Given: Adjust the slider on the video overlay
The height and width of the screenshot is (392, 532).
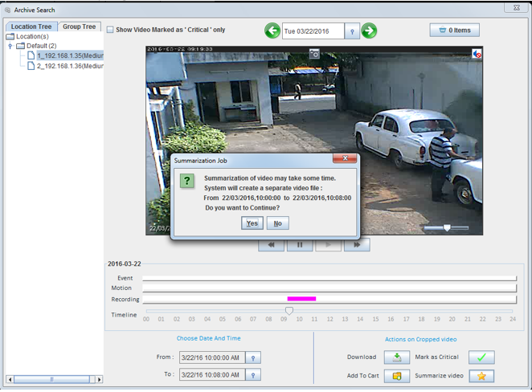Looking at the screenshot, I should pos(447,228).
